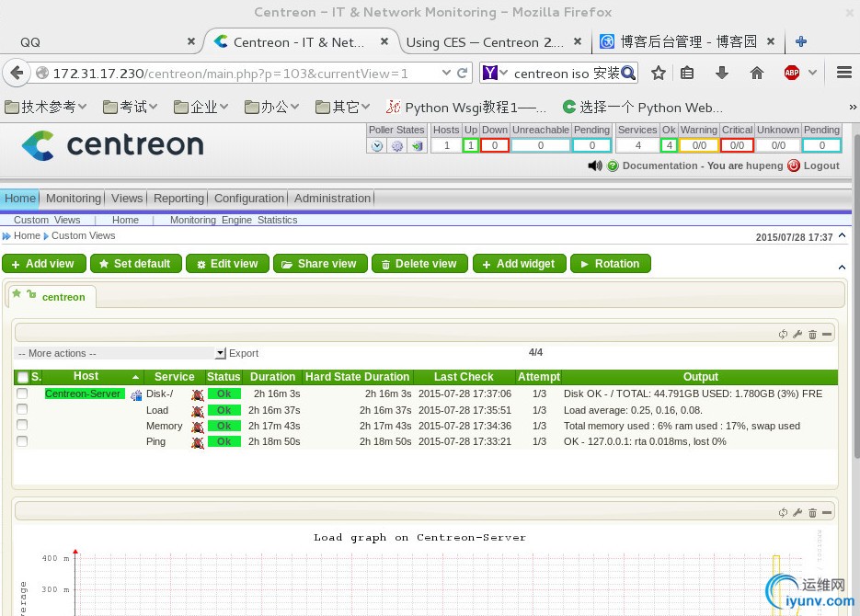The height and width of the screenshot is (616, 860).
Task: Collapse the view buttons toolbar arrow
Action: click(842, 267)
